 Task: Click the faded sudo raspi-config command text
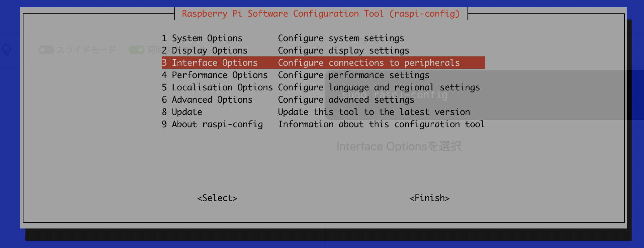pos(395,95)
